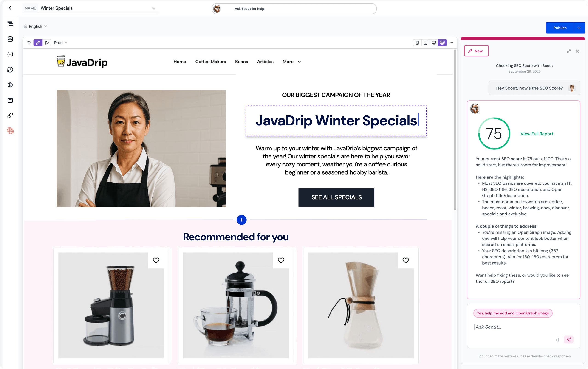Image resolution: width=588 pixels, height=369 pixels.
Task: Open version history clock icon
Action: [10, 70]
